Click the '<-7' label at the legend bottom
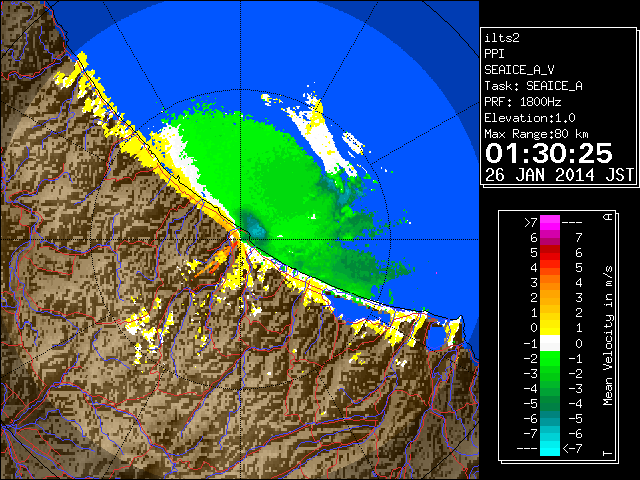This screenshot has height=480, width=640. 572,449
